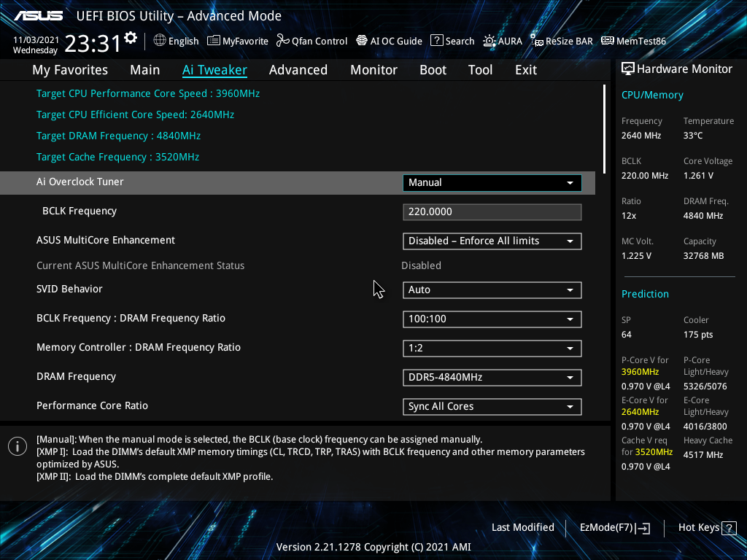747x560 pixels.
Task: Click Last Modified
Action: click(x=522, y=528)
